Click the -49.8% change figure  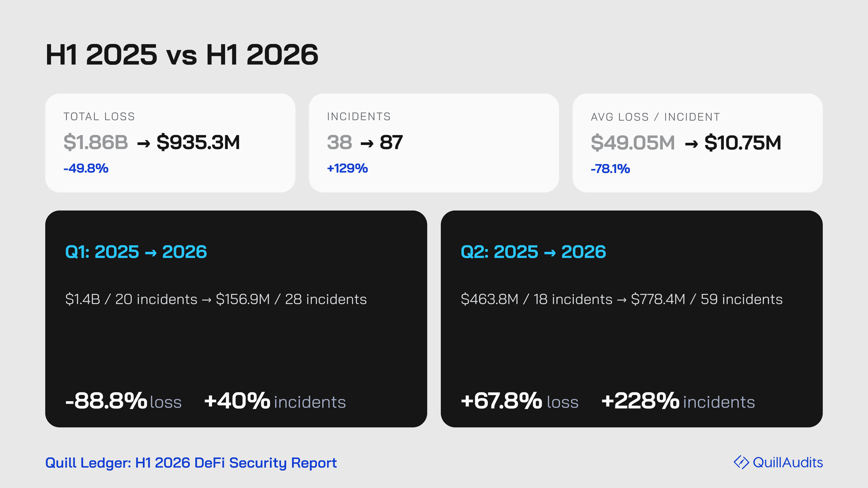click(x=86, y=168)
